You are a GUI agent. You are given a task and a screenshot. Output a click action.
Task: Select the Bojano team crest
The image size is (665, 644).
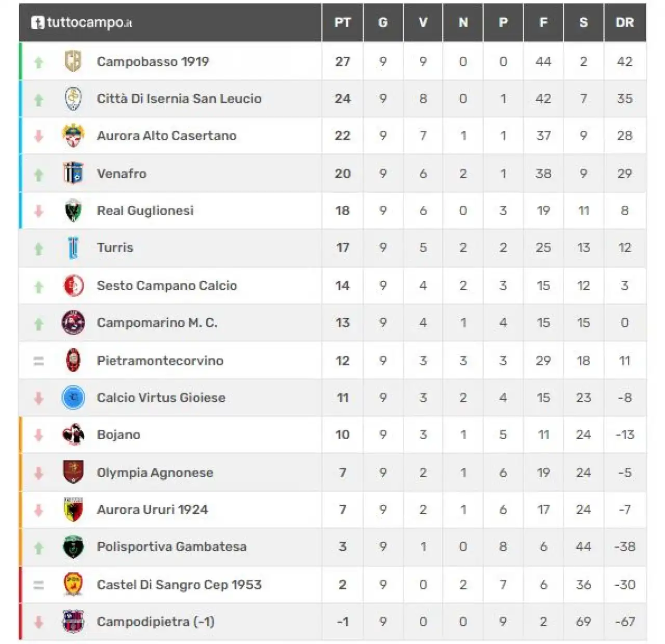click(x=73, y=435)
